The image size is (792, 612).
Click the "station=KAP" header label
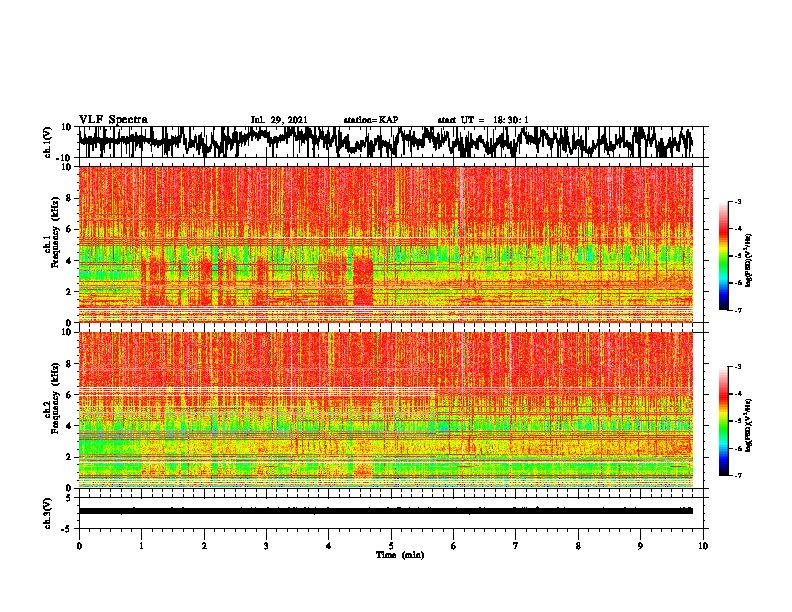click(371, 120)
